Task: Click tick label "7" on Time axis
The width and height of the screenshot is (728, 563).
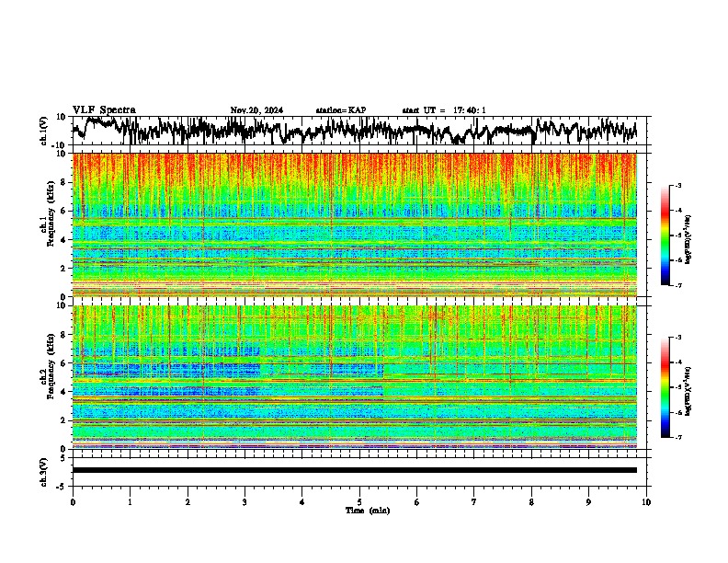Action: tap(474, 502)
